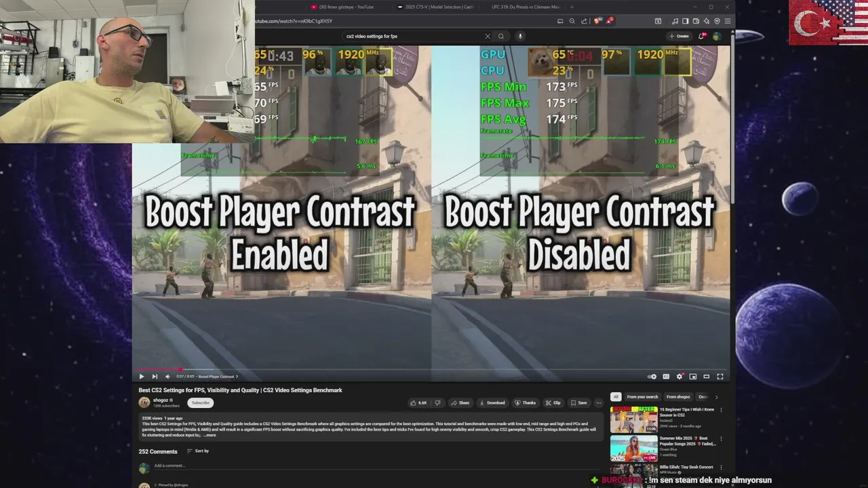Open Boost Player Contrast chapter list
868x488 pixels.
pos(218,377)
